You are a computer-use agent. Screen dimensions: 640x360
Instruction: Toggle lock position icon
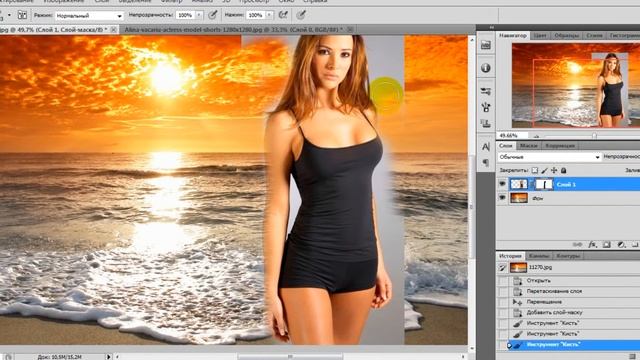point(554,171)
